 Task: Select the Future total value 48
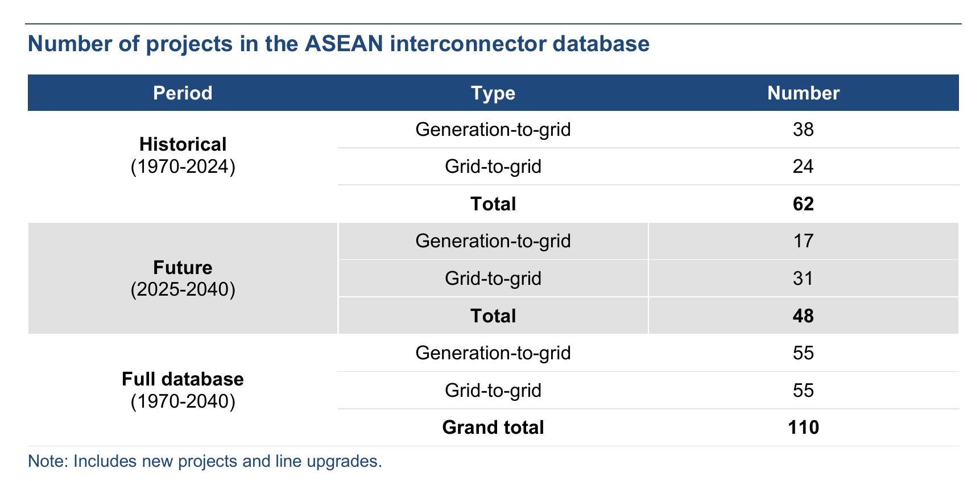(803, 316)
